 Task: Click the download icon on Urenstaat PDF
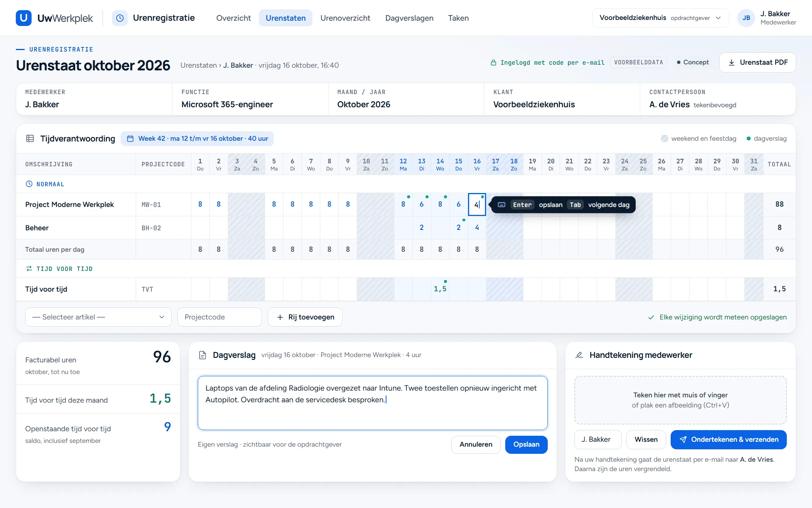click(x=732, y=62)
